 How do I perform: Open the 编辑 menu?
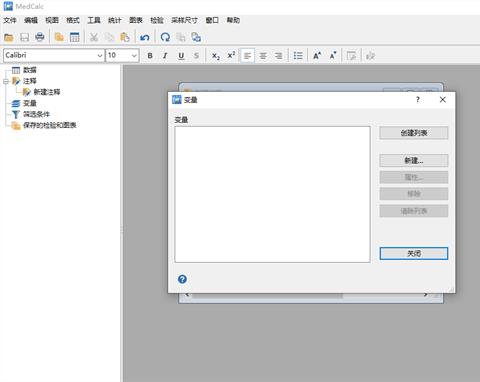[x=31, y=20]
